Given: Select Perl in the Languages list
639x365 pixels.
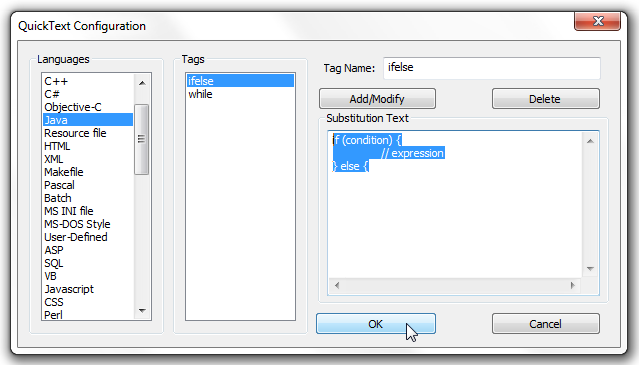Looking at the screenshot, I should tap(88, 315).
